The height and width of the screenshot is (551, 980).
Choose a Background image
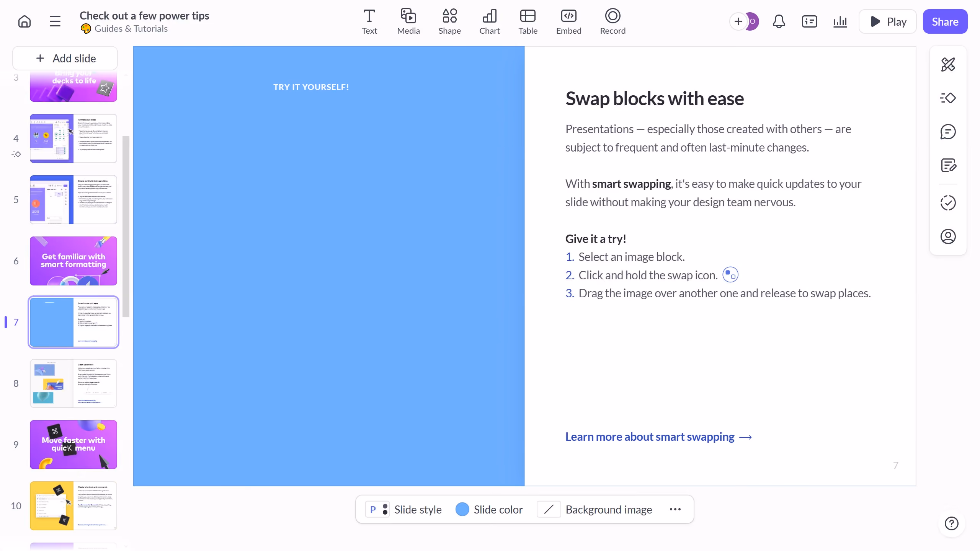click(595, 509)
